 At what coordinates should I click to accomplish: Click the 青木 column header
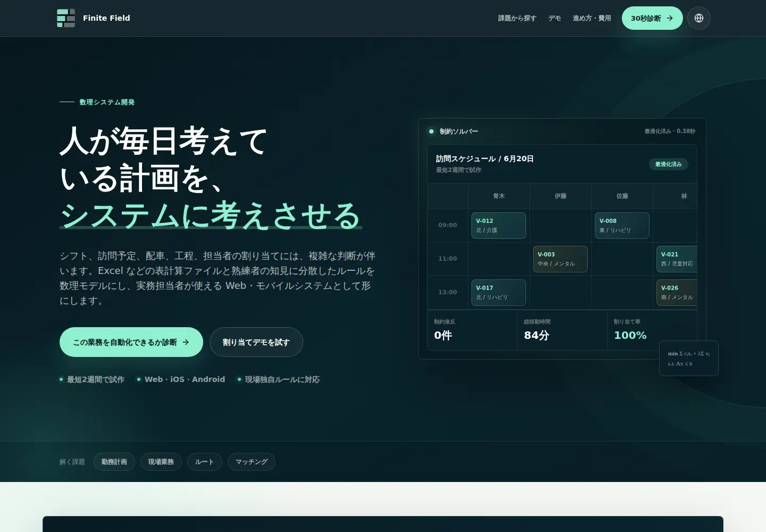click(x=498, y=196)
